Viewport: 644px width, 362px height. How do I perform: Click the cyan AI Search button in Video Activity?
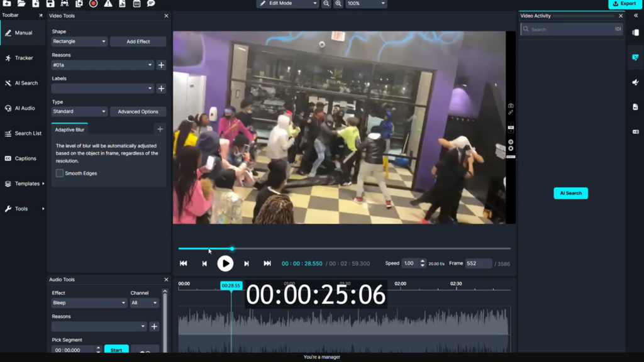click(570, 193)
